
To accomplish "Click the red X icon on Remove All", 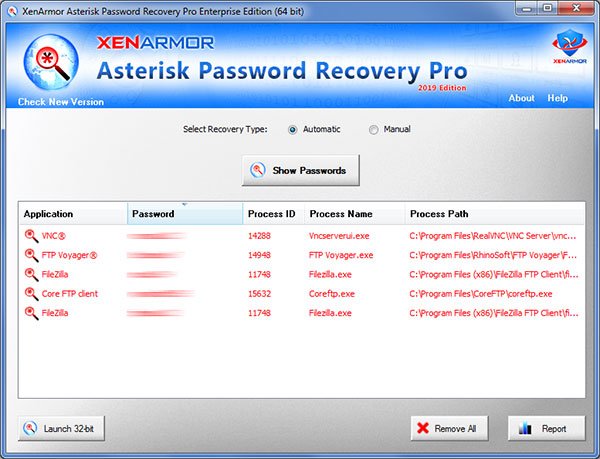I will 423,428.
